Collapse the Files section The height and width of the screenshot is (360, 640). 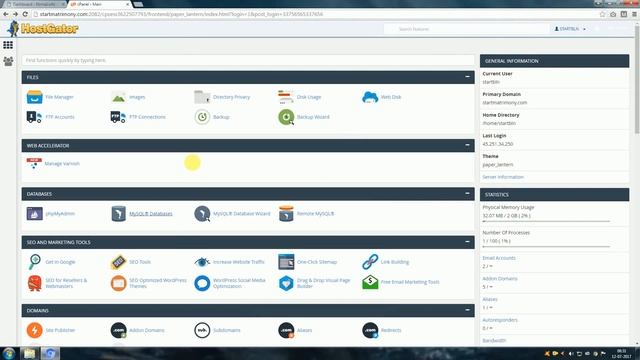tap(467, 77)
